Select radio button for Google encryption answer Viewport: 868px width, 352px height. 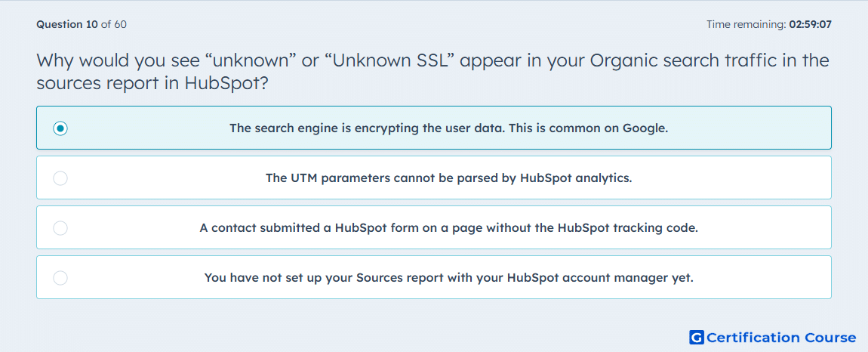tap(60, 128)
